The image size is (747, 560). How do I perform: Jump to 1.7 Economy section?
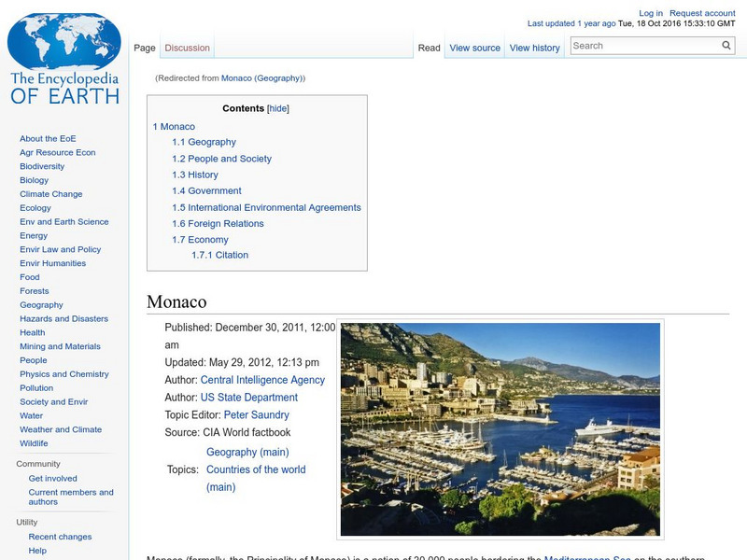200,240
